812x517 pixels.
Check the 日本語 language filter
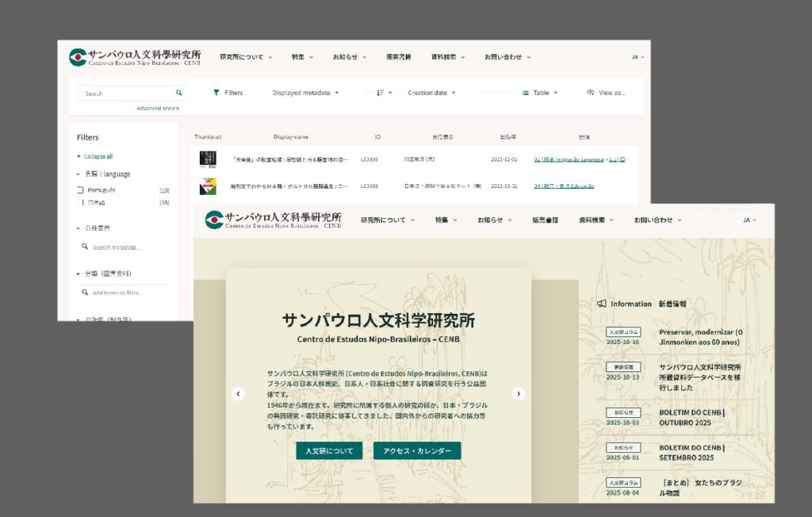[x=80, y=203]
